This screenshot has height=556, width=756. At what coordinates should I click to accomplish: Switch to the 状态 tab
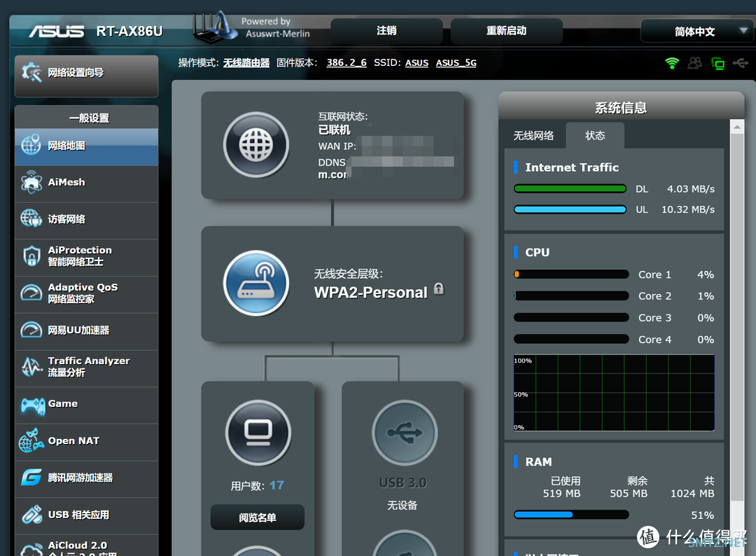pyautogui.click(x=595, y=136)
